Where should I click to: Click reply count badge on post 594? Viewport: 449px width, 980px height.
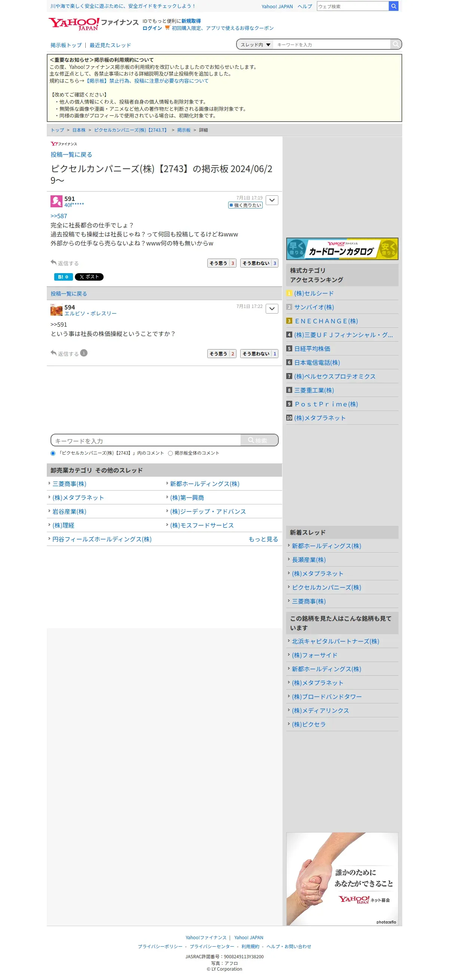84,353
